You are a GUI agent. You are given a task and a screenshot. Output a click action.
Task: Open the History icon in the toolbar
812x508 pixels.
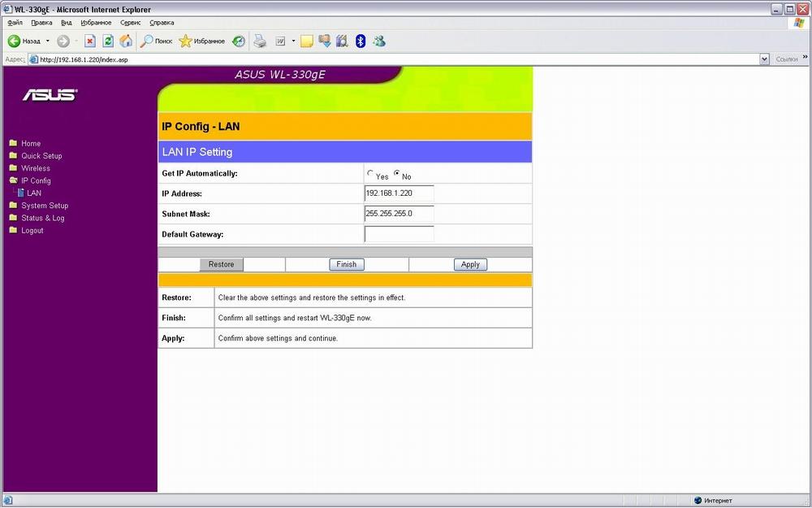pos(238,41)
